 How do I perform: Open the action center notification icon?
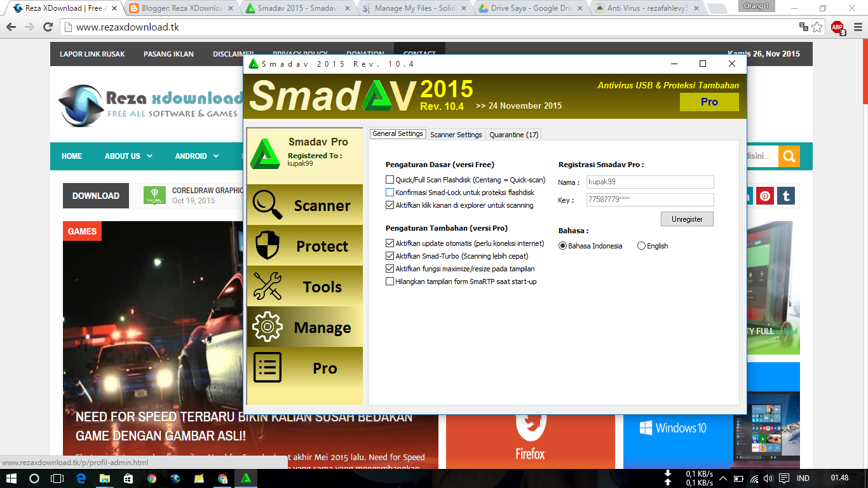(784, 478)
